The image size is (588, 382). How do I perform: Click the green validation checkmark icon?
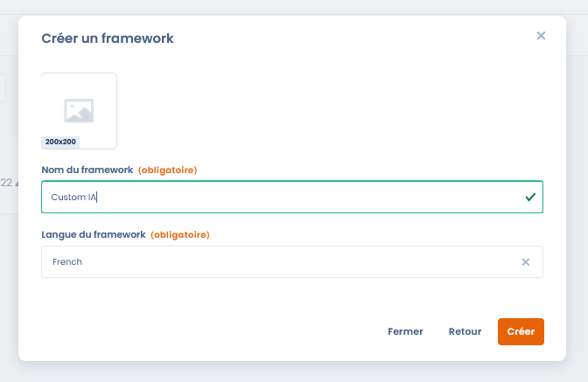click(x=529, y=198)
